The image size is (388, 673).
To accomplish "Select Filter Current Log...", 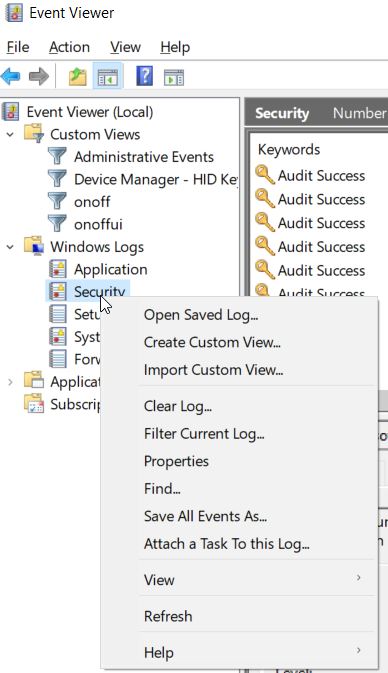I will click(204, 434).
